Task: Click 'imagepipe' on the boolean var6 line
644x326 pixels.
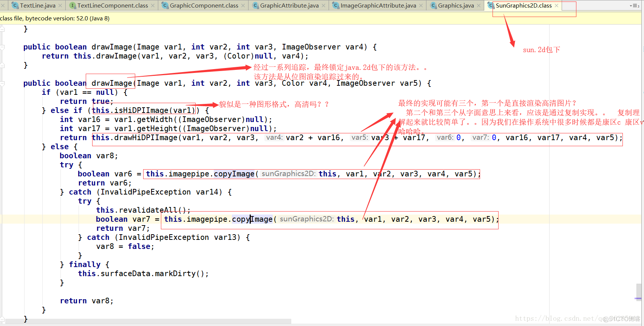Action: [189, 174]
